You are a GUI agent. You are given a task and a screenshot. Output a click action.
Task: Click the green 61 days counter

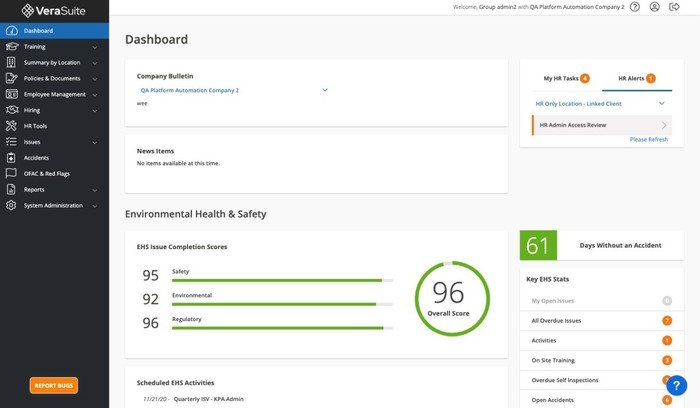[538, 245]
